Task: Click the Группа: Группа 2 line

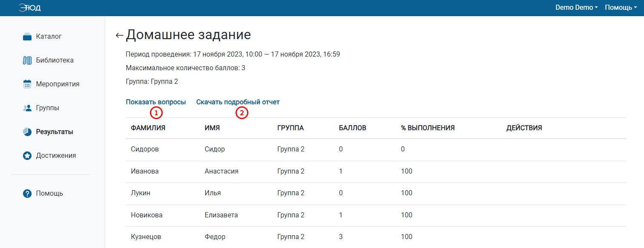Action: click(152, 82)
